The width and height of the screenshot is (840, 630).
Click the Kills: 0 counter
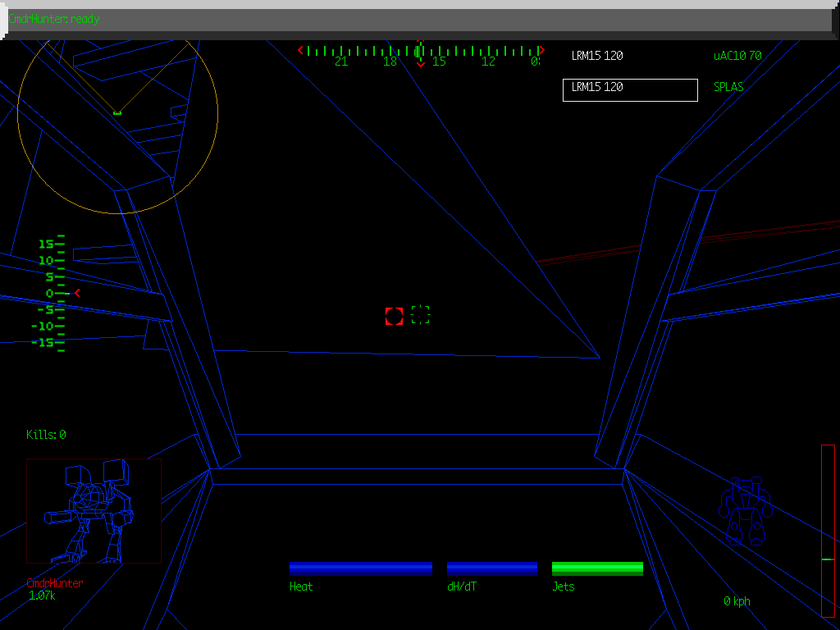(x=44, y=435)
